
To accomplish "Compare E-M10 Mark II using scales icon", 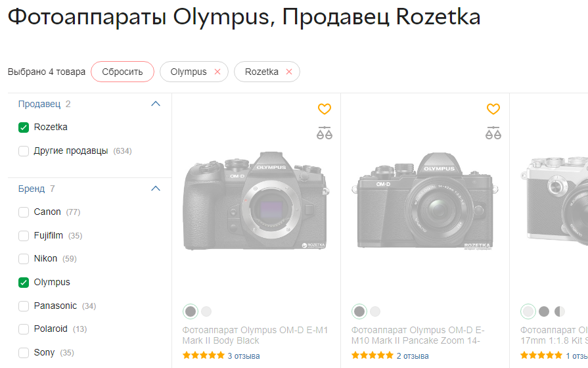I will [493, 133].
